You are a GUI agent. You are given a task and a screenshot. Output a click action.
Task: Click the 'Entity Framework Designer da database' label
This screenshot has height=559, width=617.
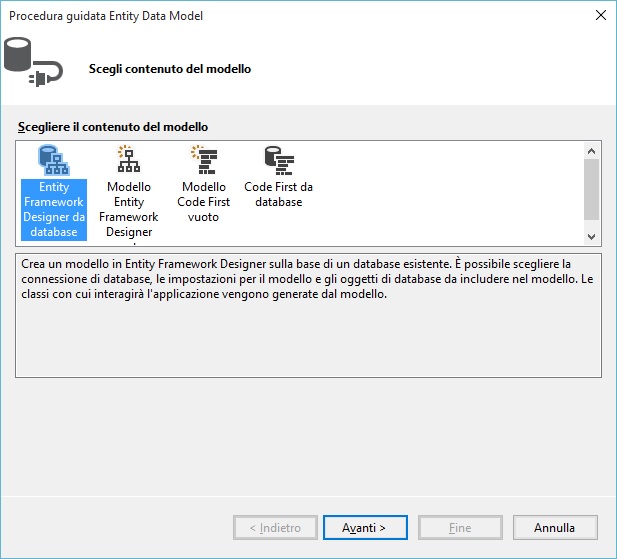pos(54,209)
